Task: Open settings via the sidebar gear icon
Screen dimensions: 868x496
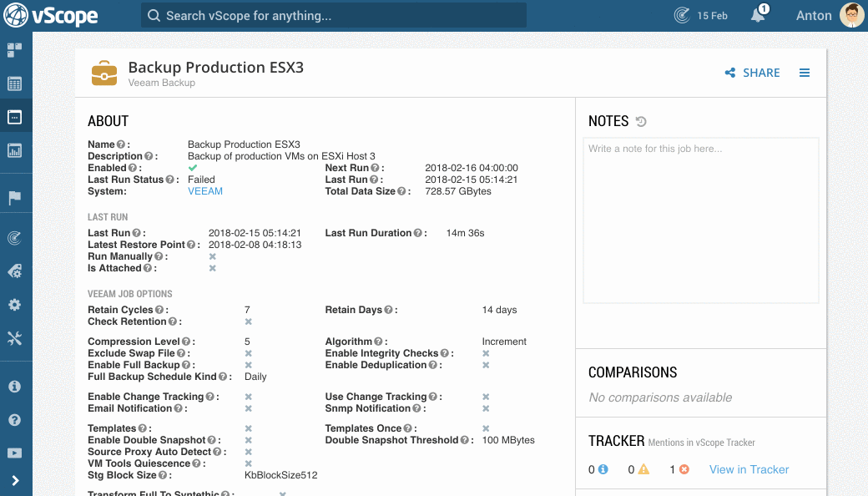Action: pos(14,305)
